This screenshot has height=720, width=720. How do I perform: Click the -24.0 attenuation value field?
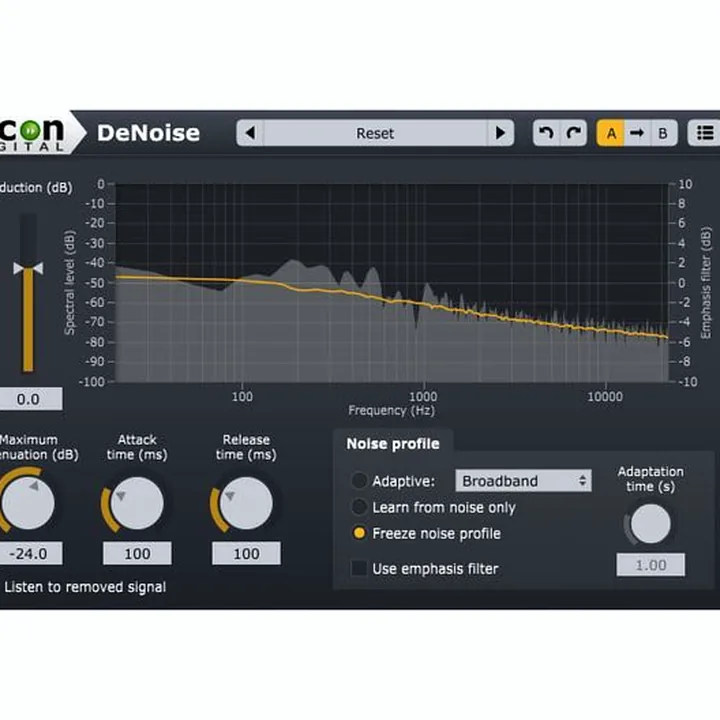30,553
